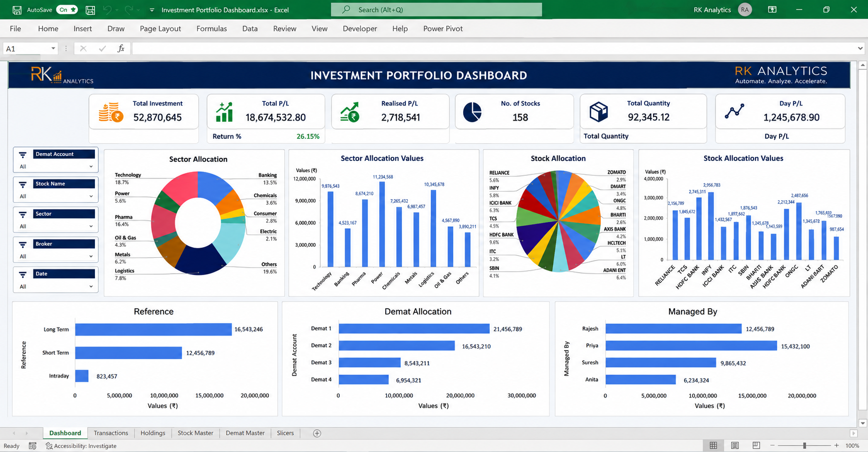Image resolution: width=868 pixels, height=452 pixels.
Task: Click the zoom slider handle
Action: 805,445
